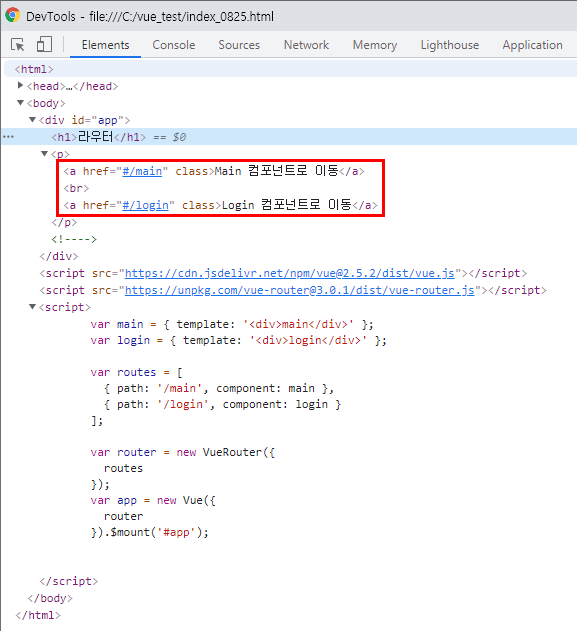The width and height of the screenshot is (577, 631).
Task: Follow the #/main href link
Action: click(142, 171)
